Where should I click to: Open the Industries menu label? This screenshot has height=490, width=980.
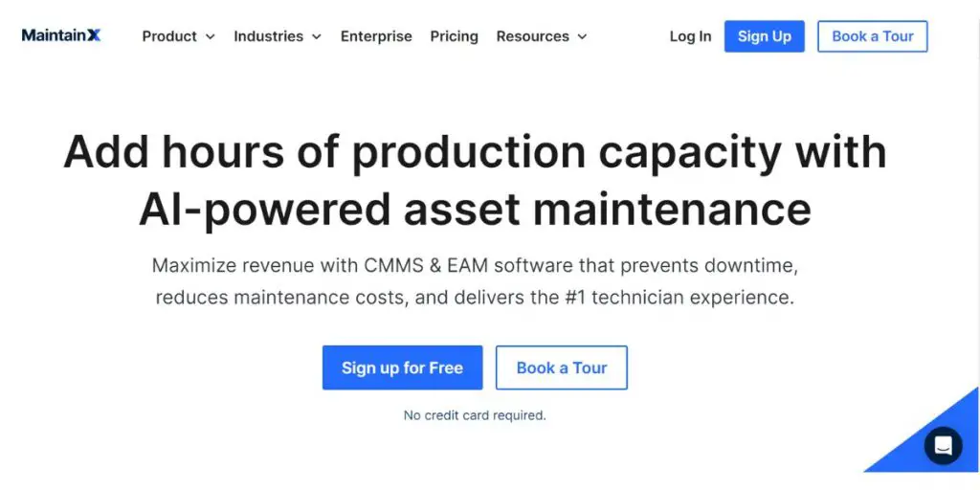268,36
